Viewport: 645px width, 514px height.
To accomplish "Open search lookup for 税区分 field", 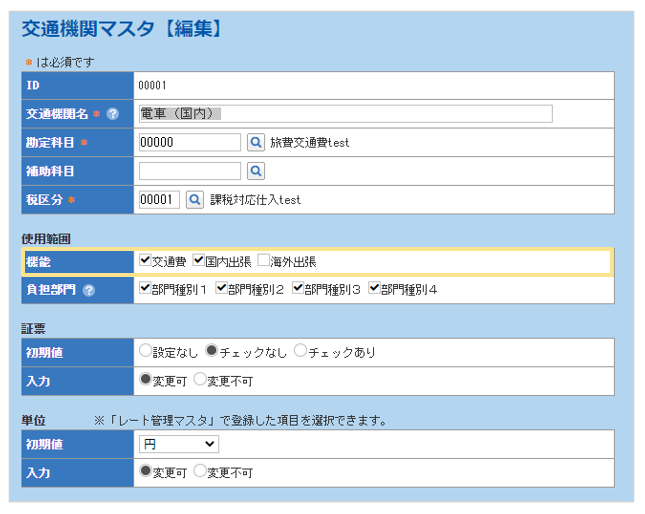I will click(194, 200).
